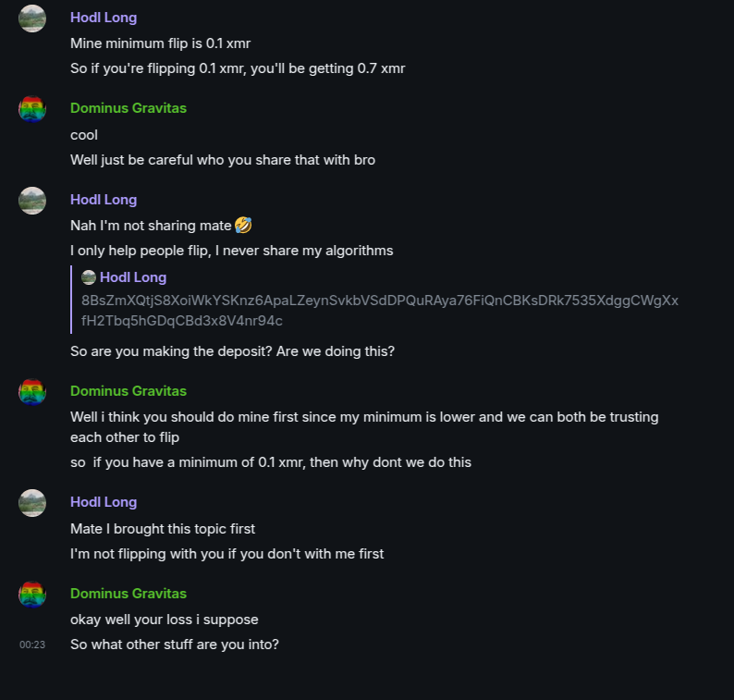
Task: Click Hodl Long's avatar beside 'Nah I'm not sharing'
Action: (32, 201)
